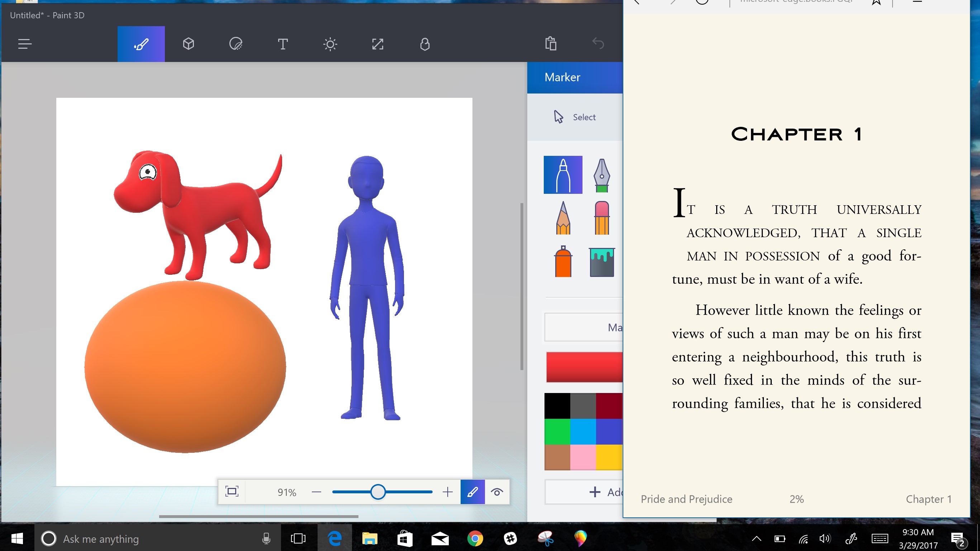Click the orange sphere 3D object

point(185,367)
